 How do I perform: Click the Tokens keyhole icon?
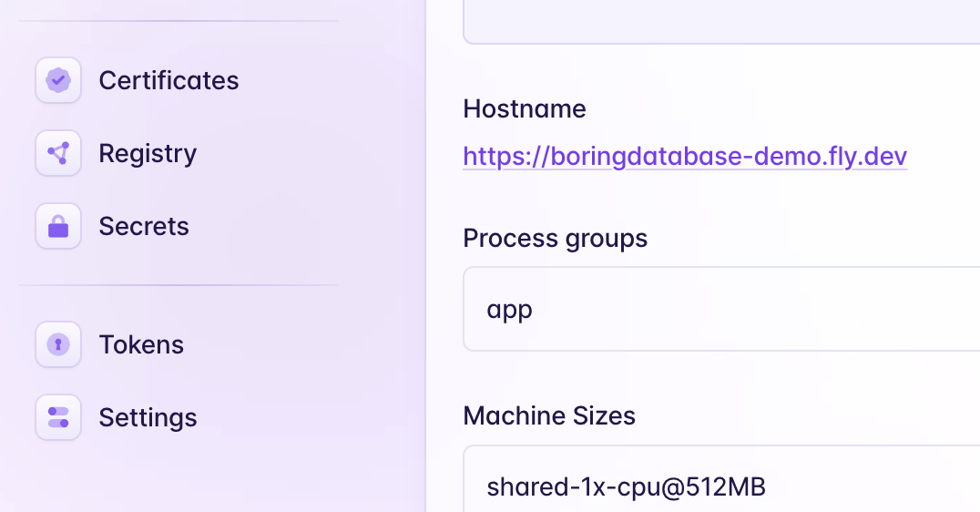click(58, 344)
